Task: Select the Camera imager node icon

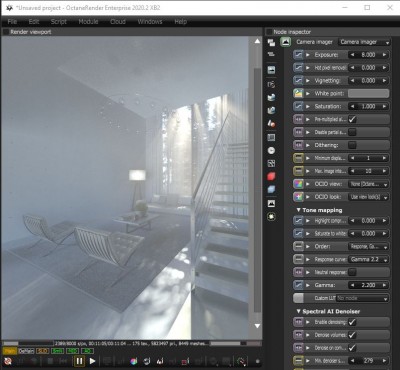Action: 286,42
